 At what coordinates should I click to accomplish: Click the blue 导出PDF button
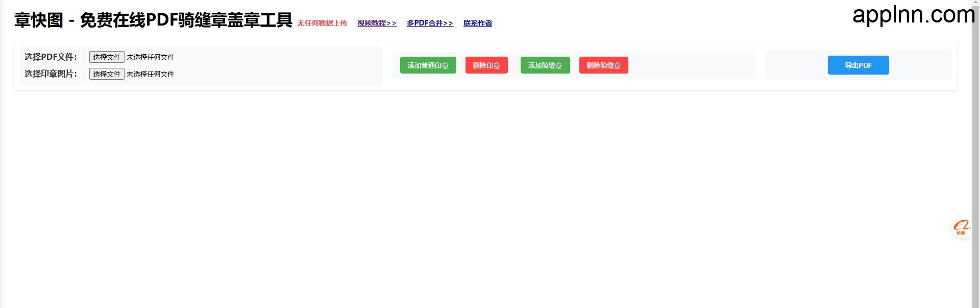[x=858, y=65]
